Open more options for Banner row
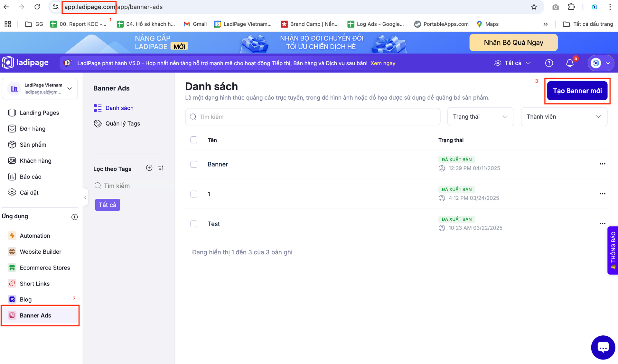Viewport: 618px width, 364px height. [x=602, y=164]
